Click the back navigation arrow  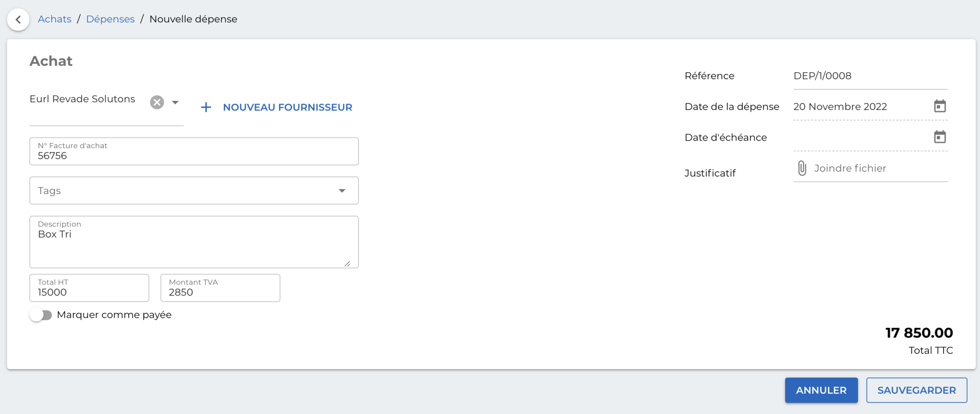18,20
